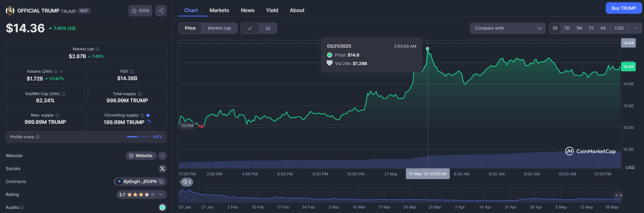Screen dimensions: 644x213
Task: Click the share icon button
Action: click(x=161, y=10)
